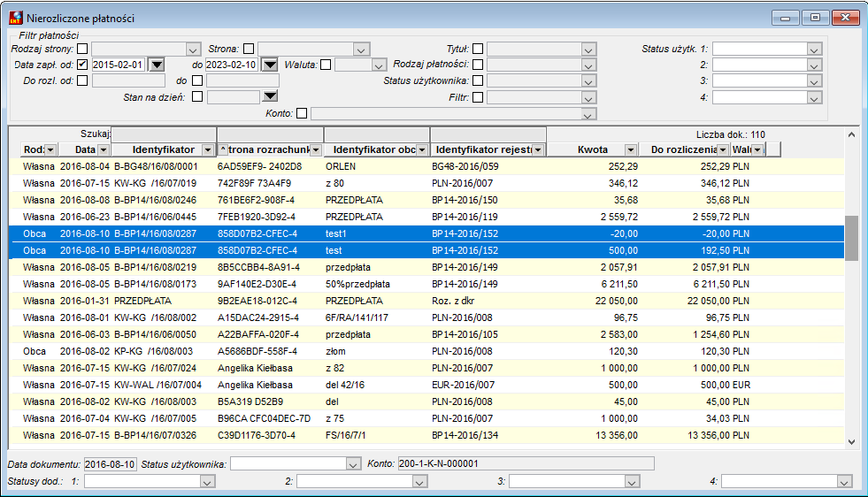The image size is (868, 497).
Task: Expand the Rodzaj strony dropdown
Action: click(x=193, y=50)
